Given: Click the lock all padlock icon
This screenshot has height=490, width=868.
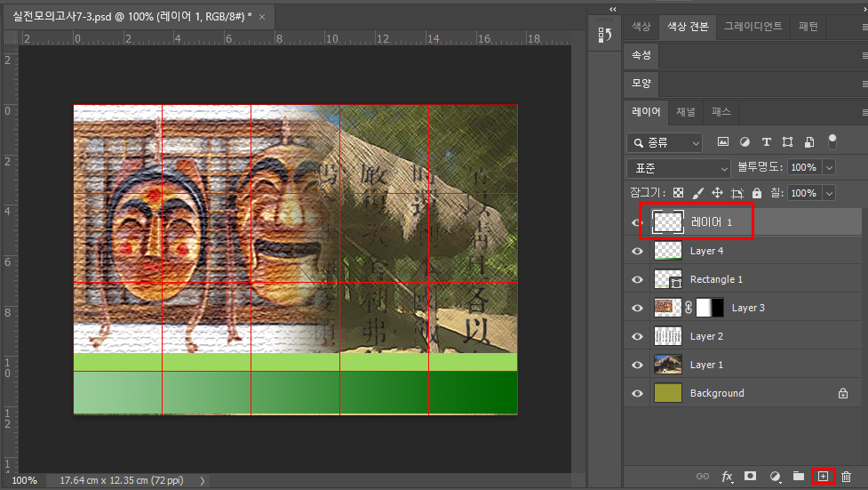Looking at the screenshot, I should (x=756, y=193).
